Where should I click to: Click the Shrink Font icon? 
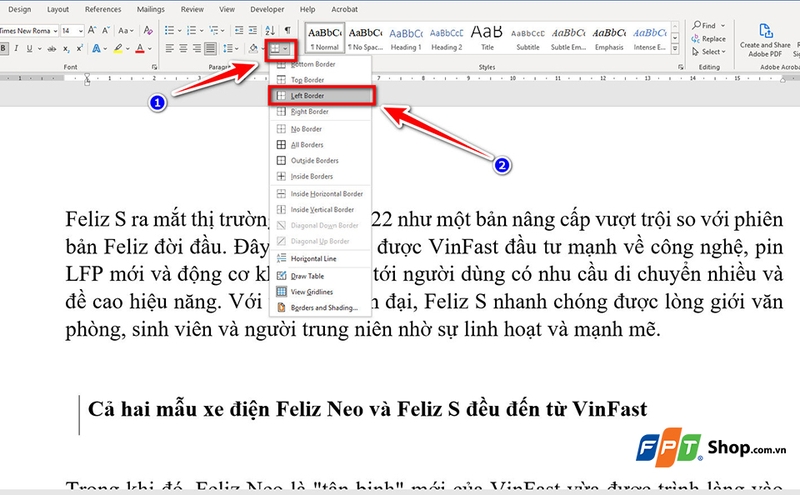[x=105, y=31]
